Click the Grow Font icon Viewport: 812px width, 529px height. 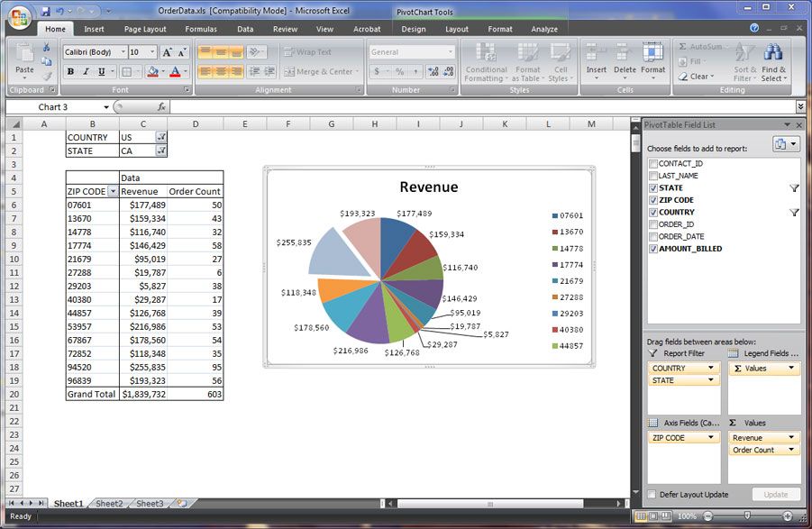tap(167, 51)
